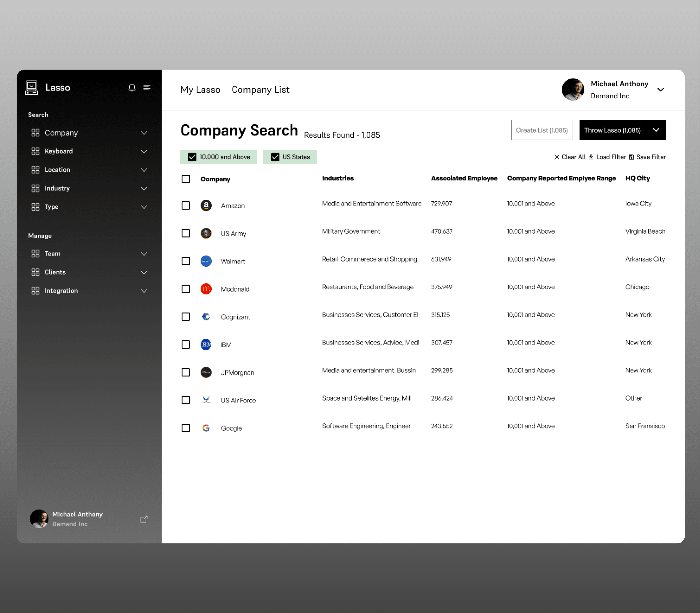Viewport: 700px width, 613px height.
Task: Expand the Industry section chevron
Action: pos(144,188)
